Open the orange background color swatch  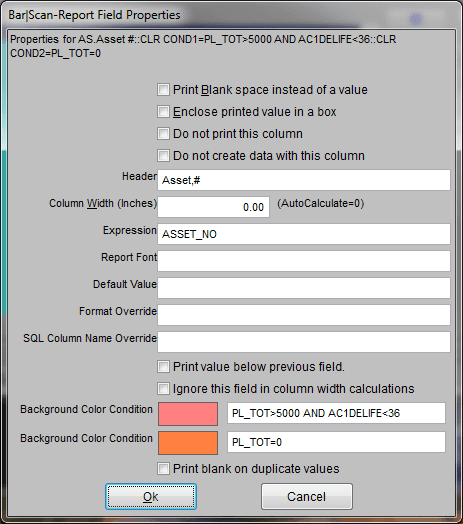[188, 443]
